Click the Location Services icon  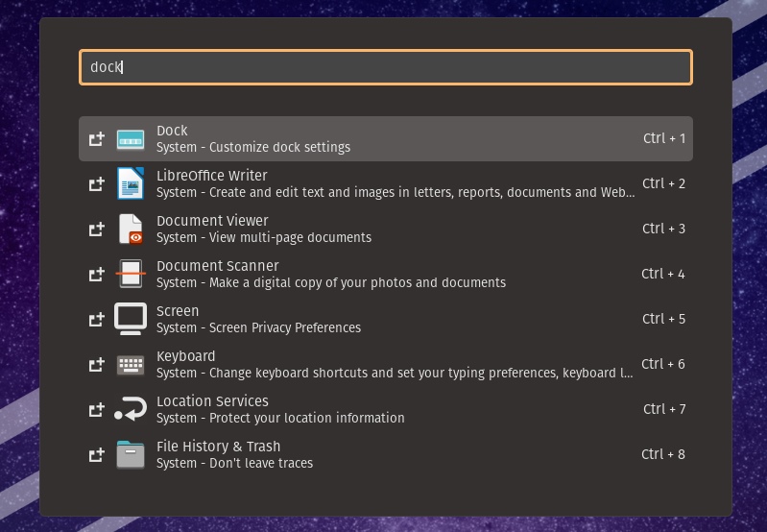click(131, 409)
